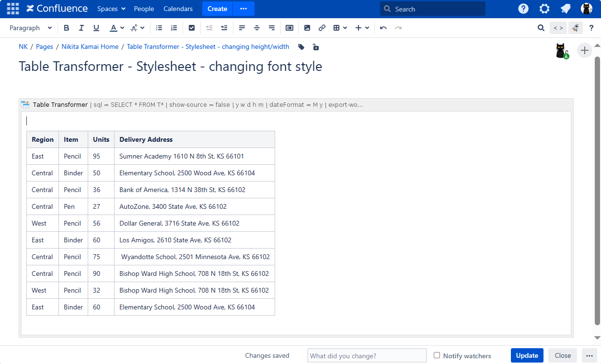This screenshot has width=601, height=364.
Task: Toggle source editor view
Action: [x=558, y=28]
